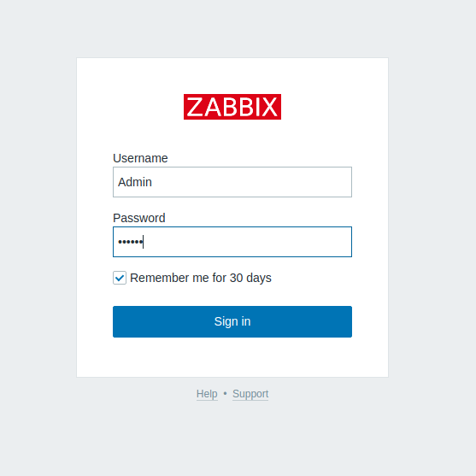
Task: Click empty right side of Password field
Action: pos(273,242)
